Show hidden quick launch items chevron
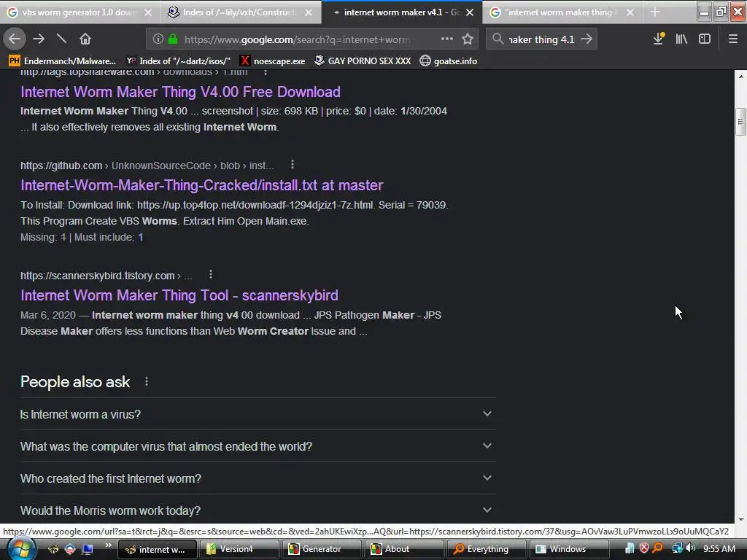The width and height of the screenshot is (747, 560). coord(109,545)
